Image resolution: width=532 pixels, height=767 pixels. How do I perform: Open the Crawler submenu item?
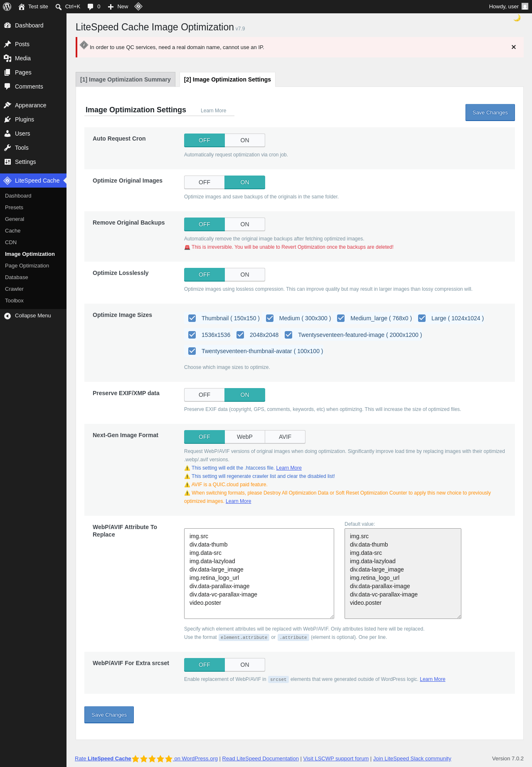coord(14,289)
